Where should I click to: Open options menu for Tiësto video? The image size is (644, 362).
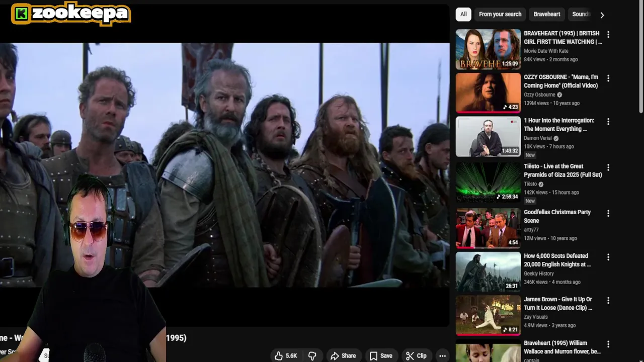coord(608,167)
